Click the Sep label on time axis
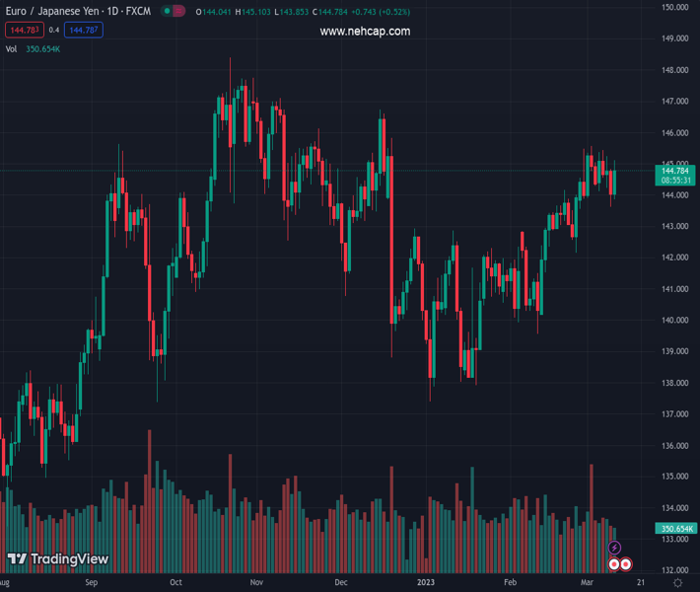The width and height of the screenshot is (700, 592). pos(91,583)
